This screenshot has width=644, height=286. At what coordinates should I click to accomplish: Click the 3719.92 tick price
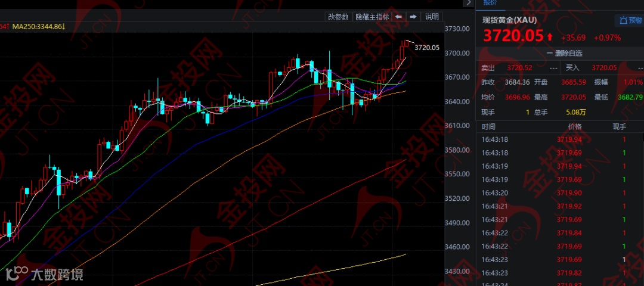pos(569,206)
